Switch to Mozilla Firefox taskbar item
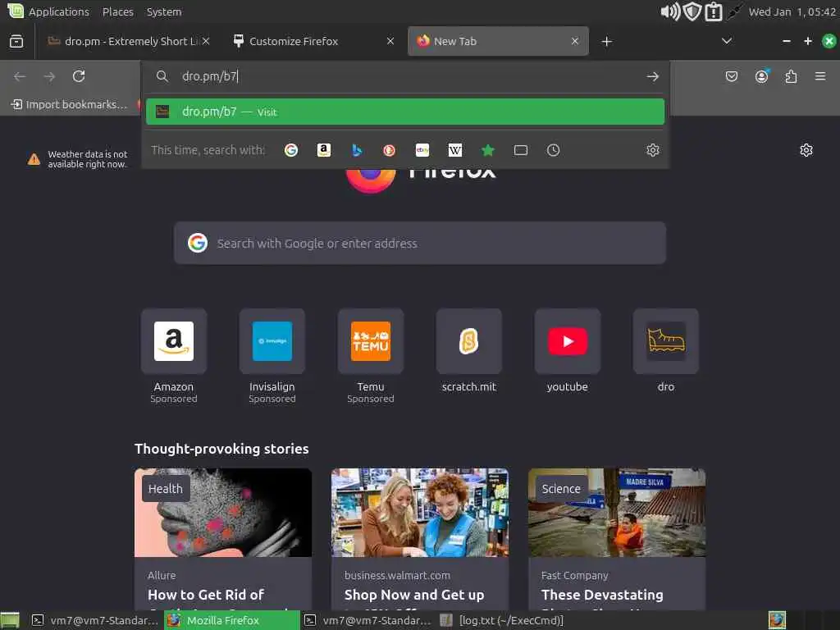 pos(231,620)
